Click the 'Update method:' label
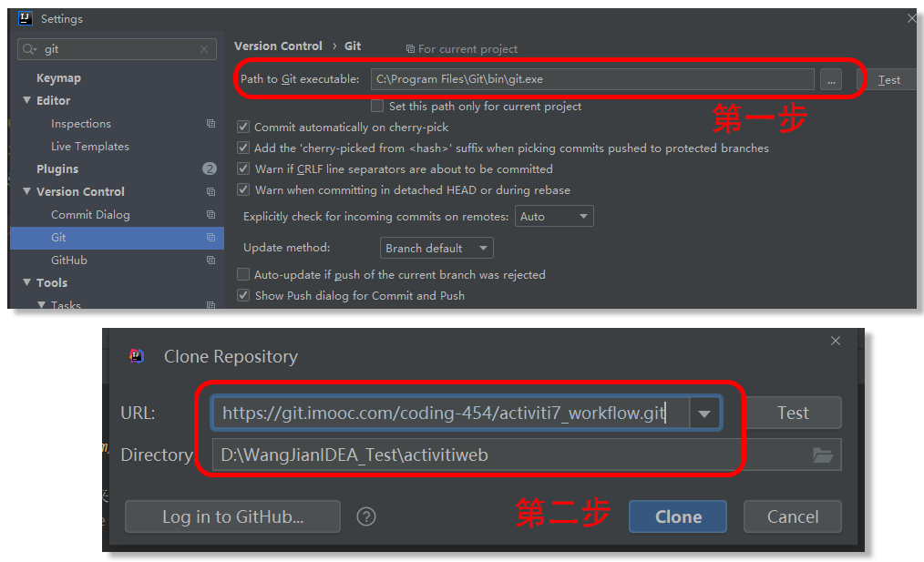The image size is (924, 562). click(286, 248)
